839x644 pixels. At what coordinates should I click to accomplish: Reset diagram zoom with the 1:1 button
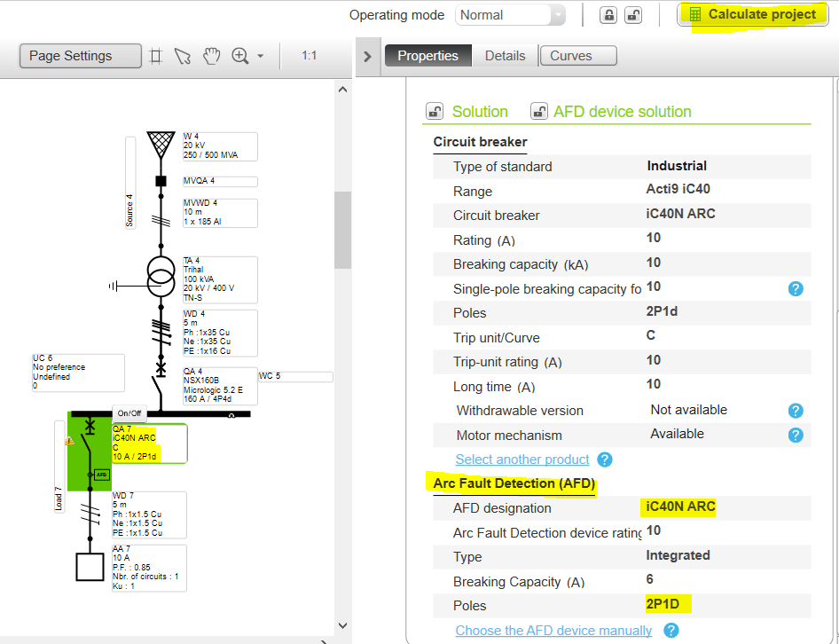309,56
